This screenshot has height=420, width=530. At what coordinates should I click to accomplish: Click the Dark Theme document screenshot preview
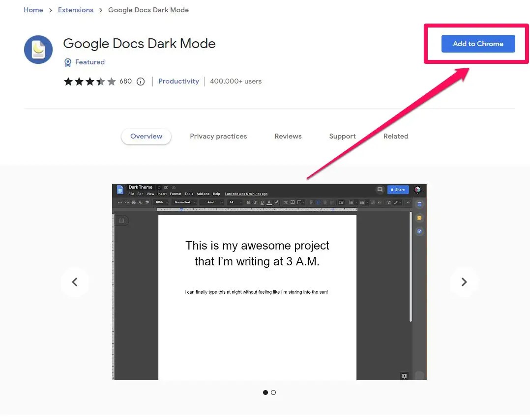(269, 282)
